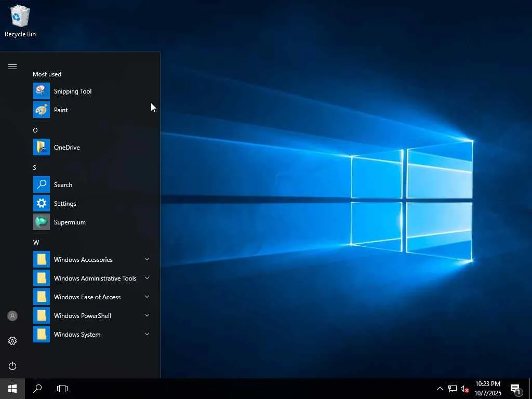Click the "OneDrive" label text
Screen dimensions: 532x399
(x=67, y=147)
